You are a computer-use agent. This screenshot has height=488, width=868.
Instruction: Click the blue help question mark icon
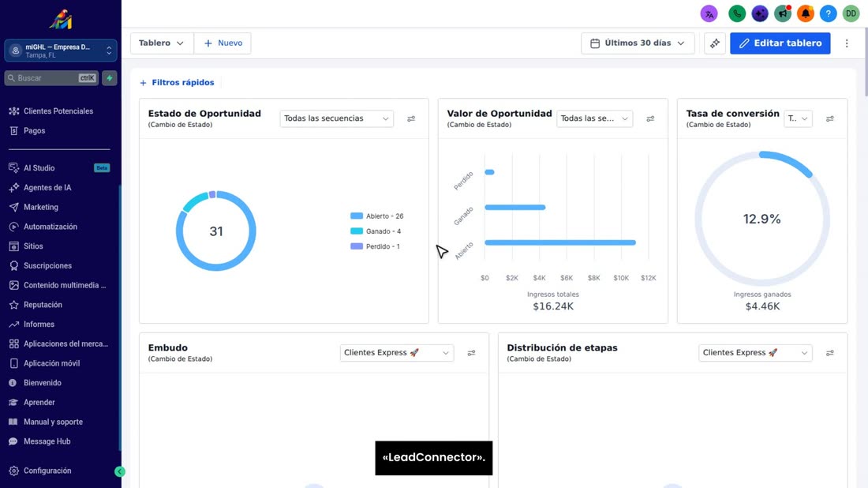point(828,14)
